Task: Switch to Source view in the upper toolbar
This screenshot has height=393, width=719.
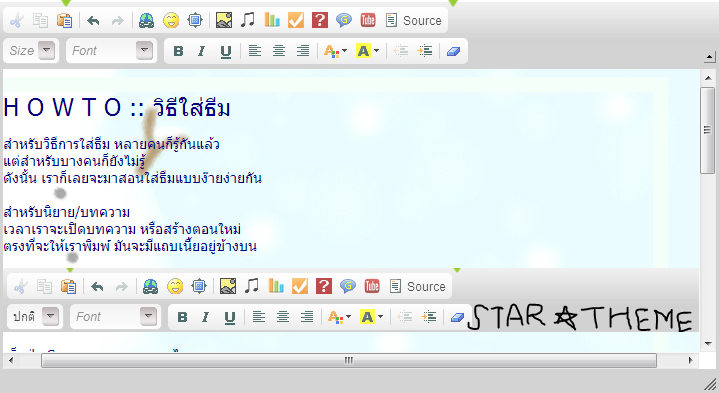Action: (414, 21)
